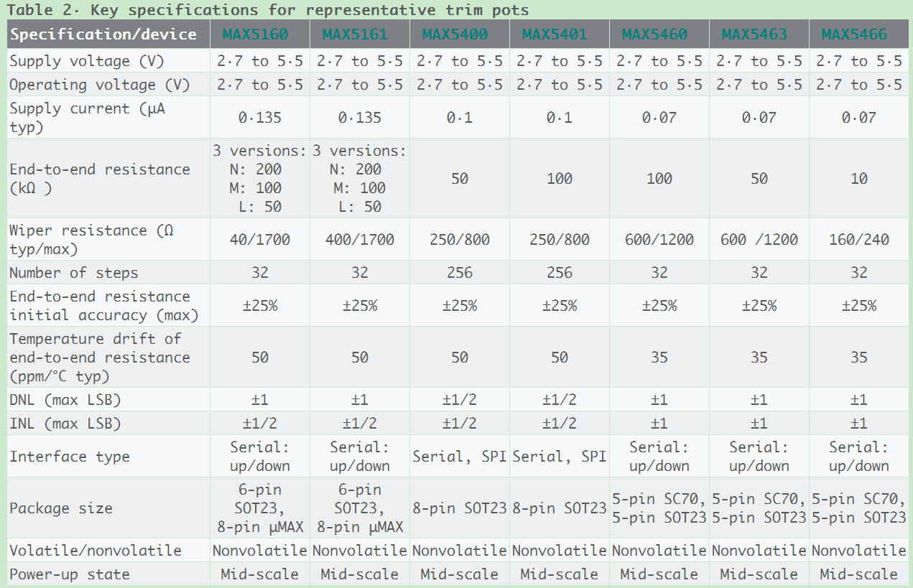This screenshot has width=913, height=588.
Task: Click MAX5161 temperature drift value 50
Action: click(360, 358)
